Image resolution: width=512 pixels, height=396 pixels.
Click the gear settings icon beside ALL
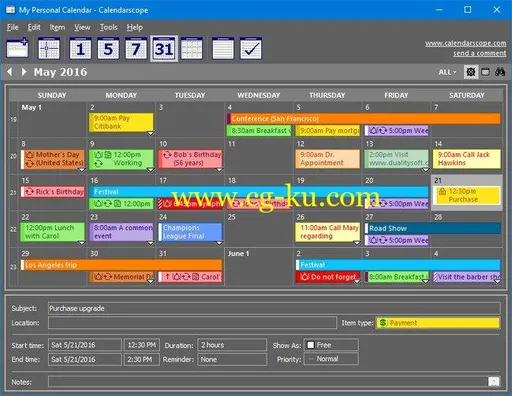coord(471,72)
